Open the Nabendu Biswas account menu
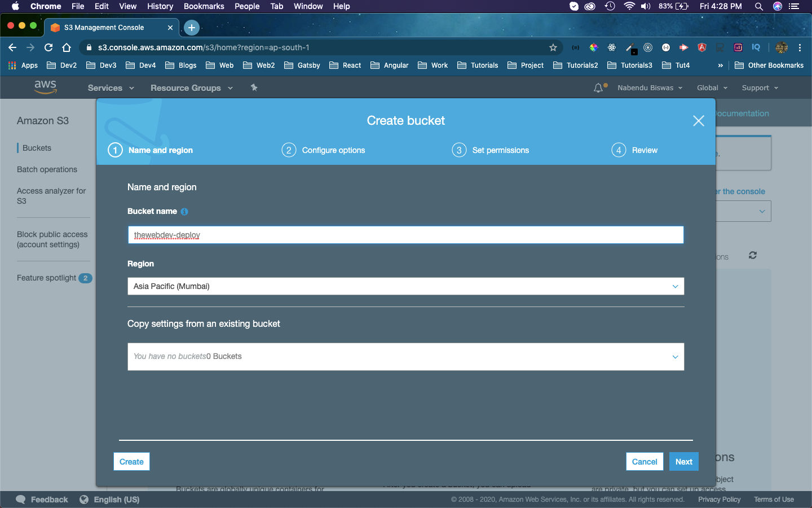 pos(650,88)
